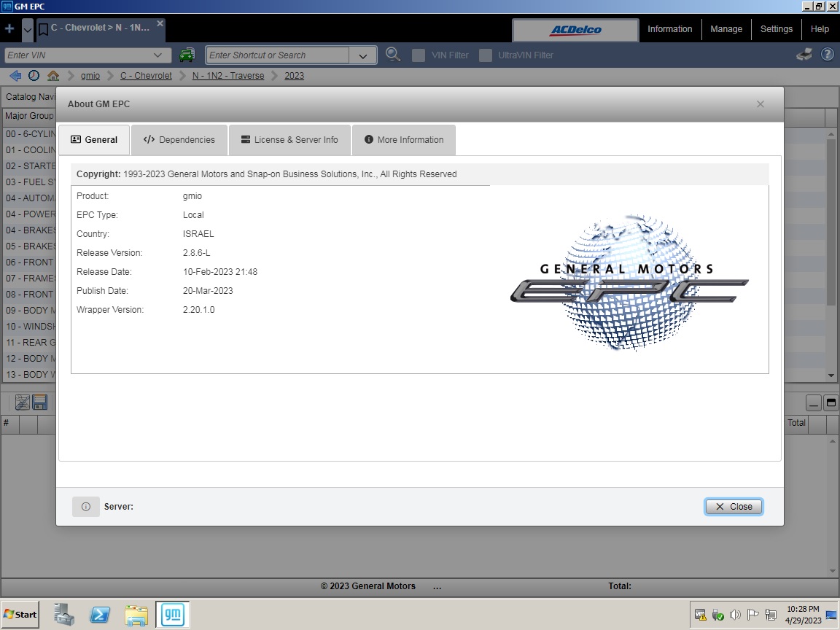Open the Help menu
The width and height of the screenshot is (840, 630).
click(820, 29)
